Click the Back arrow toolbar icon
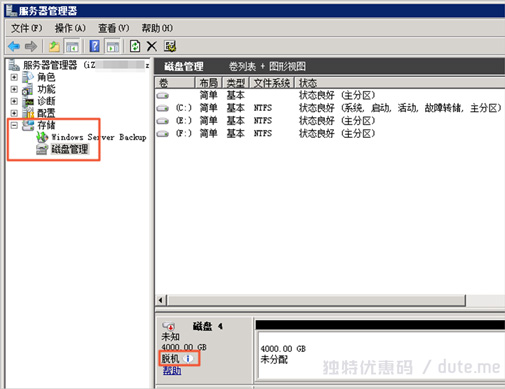The height and width of the screenshot is (389, 505). click(x=14, y=46)
